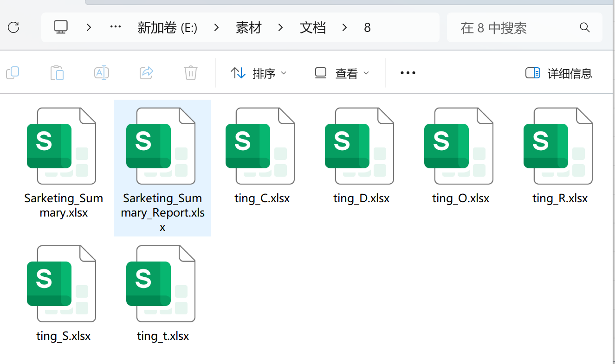Toggle the 详细信息 pane
The height and width of the screenshot is (364, 615).
[558, 73]
